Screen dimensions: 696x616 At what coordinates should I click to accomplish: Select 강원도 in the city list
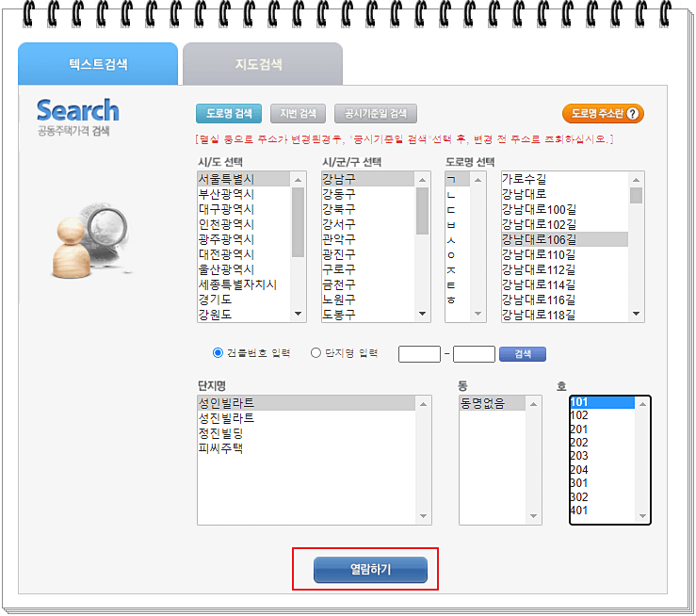[x=243, y=315]
